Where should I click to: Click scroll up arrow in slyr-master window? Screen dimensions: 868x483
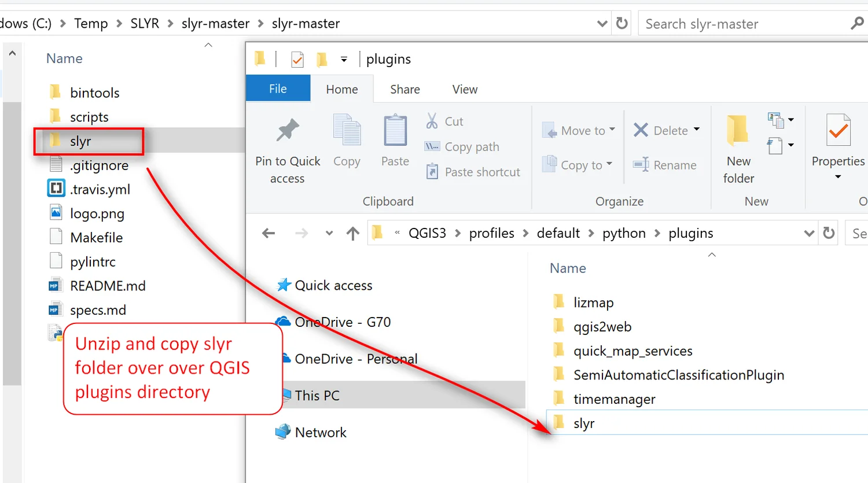12,53
